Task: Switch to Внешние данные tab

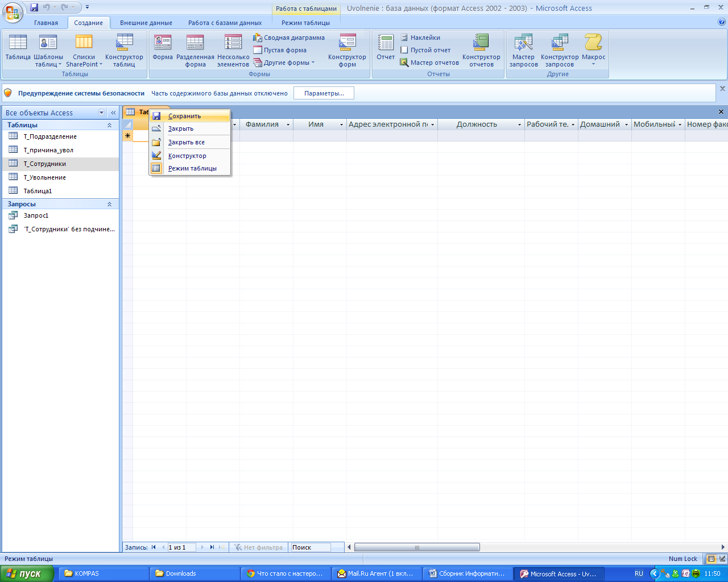Action: (146, 23)
